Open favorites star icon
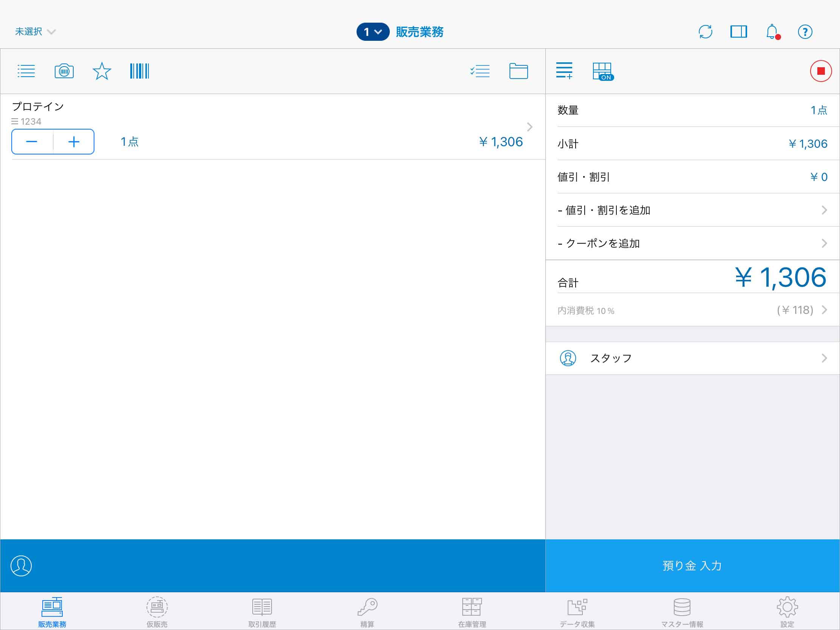Viewport: 840px width, 630px height. click(x=102, y=71)
